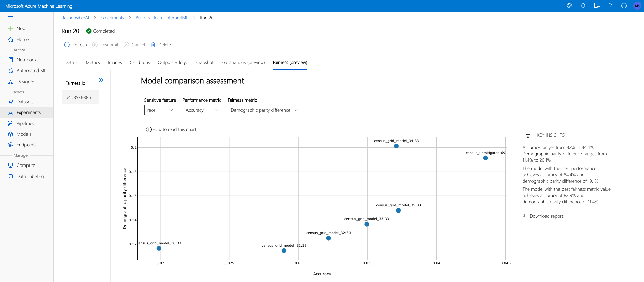Viewport: 644px width, 282px height.
Task: Select the b4fc353f-38b fairness Id item
Action: (80, 97)
